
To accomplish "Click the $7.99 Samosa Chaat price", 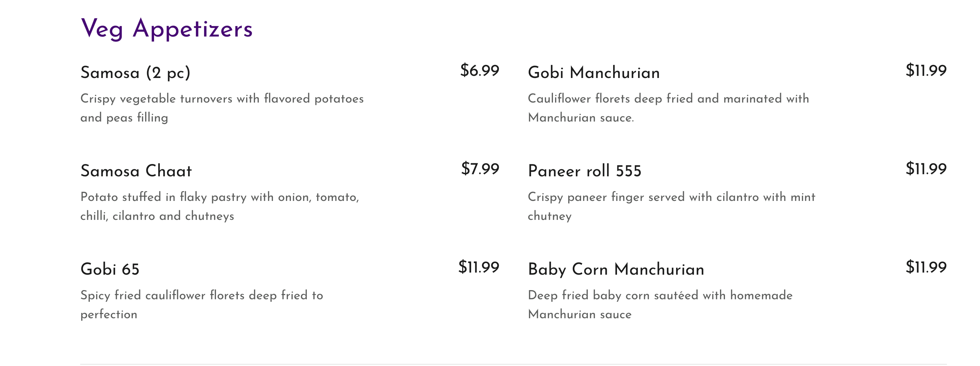I will (x=480, y=169).
